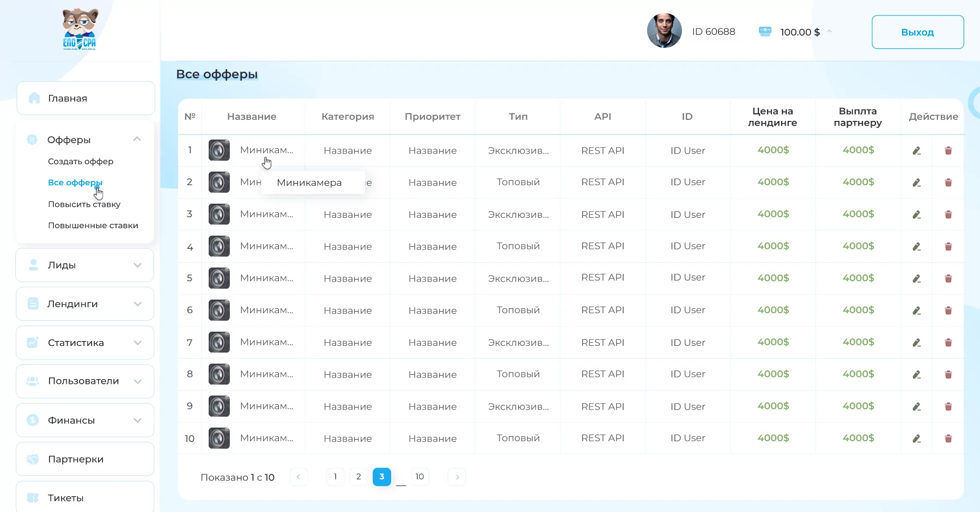Click the group icon next to Пользователи
This screenshot has height=512, width=980.
pos(33,381)
